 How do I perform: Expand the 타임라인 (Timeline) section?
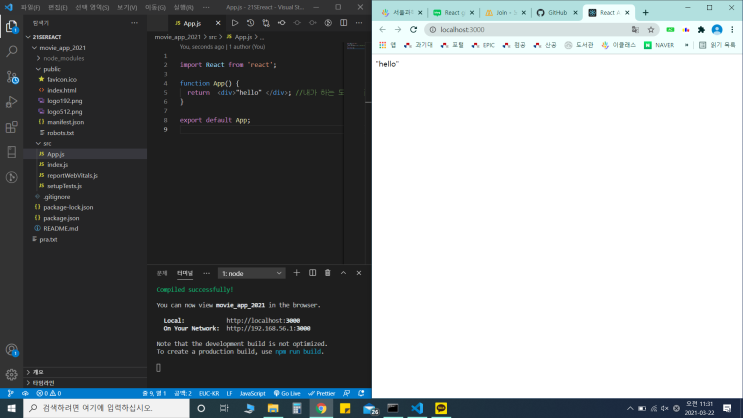click(85, 383)
